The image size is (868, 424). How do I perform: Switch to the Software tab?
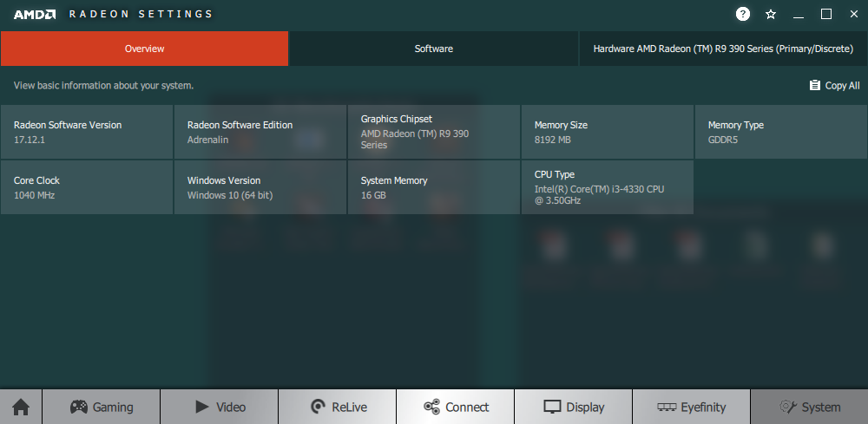point(434,49)
